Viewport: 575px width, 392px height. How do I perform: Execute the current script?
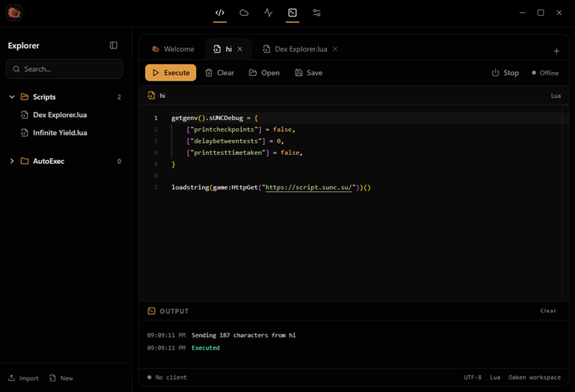coord(170,73)
